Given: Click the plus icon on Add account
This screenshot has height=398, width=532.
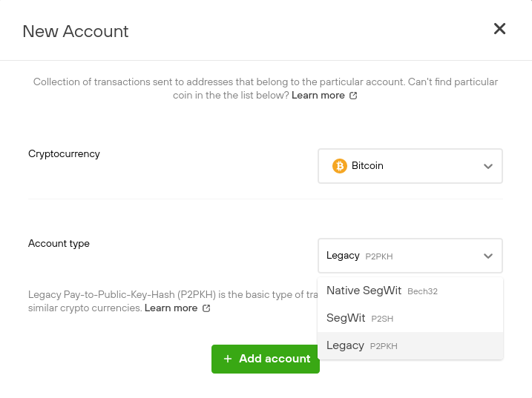Looking at the screenshot, I should (228, 359).
